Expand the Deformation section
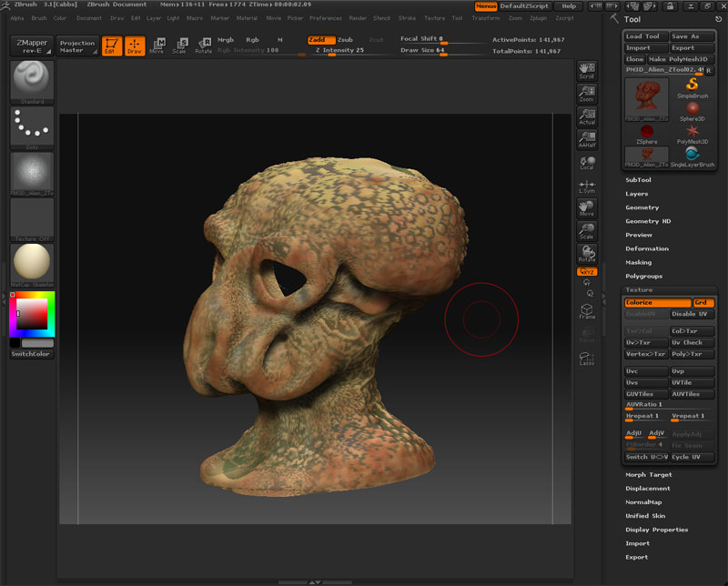The width and height of the screenshot is (728, 586). point(647,248)
